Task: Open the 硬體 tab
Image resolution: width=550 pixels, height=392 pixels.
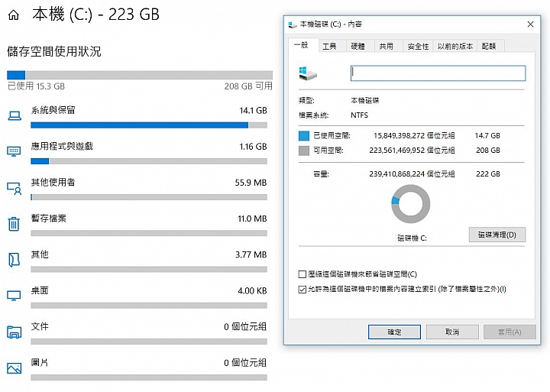Action: pyautogui.click(x=358, y=47)
